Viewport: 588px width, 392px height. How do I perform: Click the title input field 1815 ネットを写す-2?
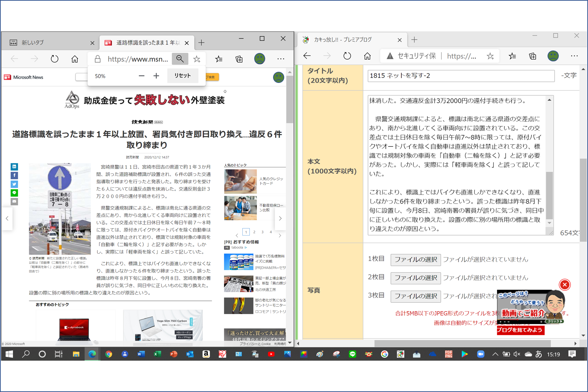click(x=461, y=76)
